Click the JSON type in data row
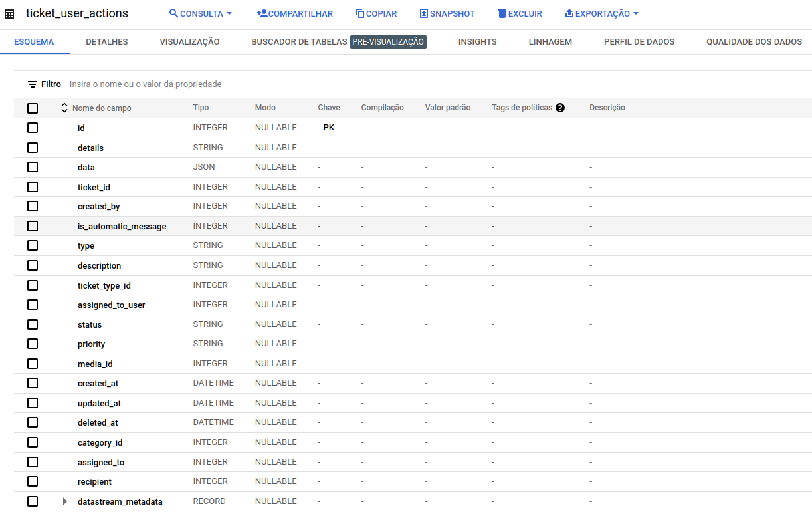The image size is (812, 514). click(204, 167)
